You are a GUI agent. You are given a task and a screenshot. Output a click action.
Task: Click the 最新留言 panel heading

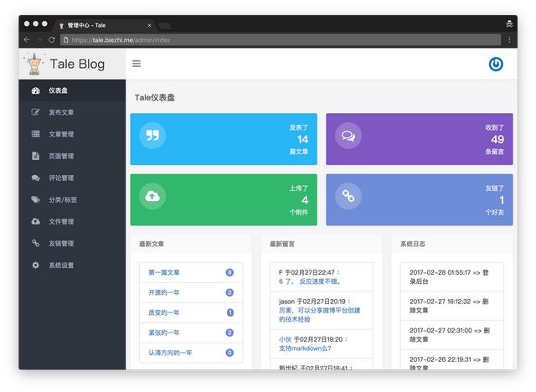click(282, 244)
